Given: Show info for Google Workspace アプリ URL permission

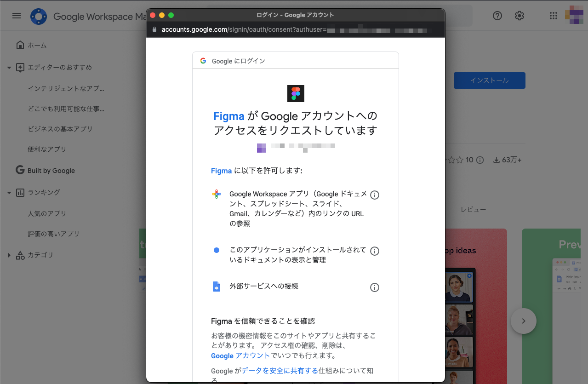Looking at the screenshot, I should point(375,195).
